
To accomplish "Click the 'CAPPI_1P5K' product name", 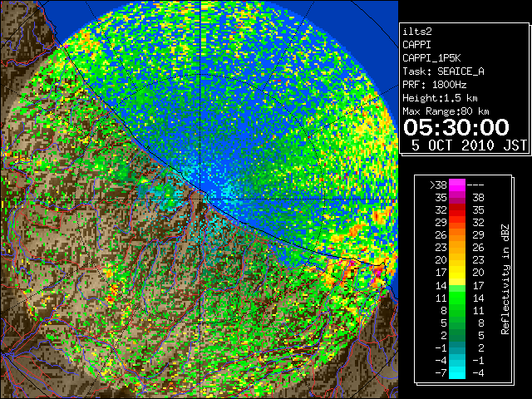I will click(431, 58).
